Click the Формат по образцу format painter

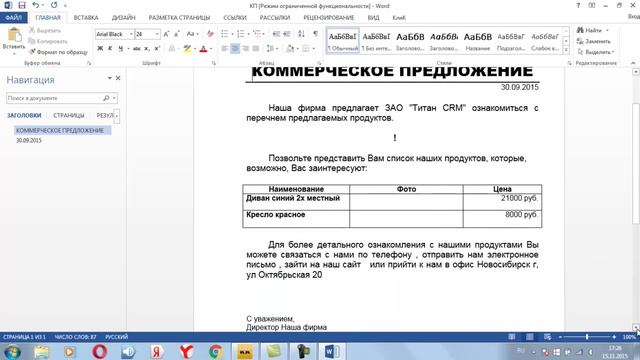click(58, 52)
